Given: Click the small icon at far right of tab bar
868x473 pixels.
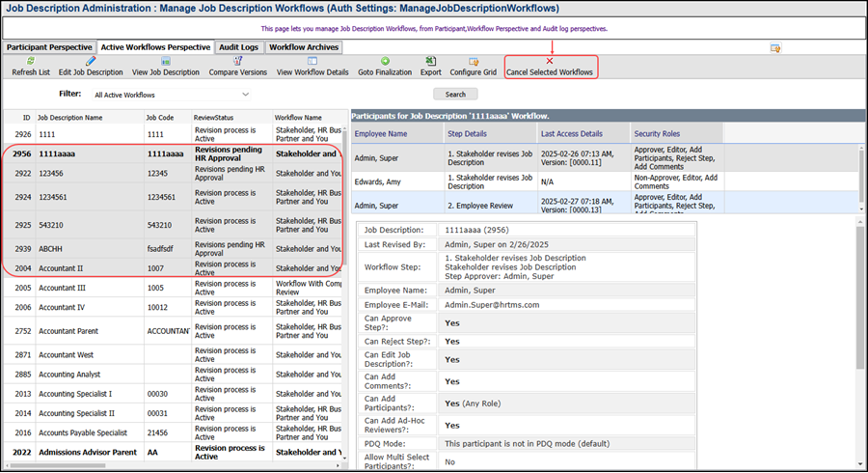Looking at the screenshot, I should pos(775,48).
